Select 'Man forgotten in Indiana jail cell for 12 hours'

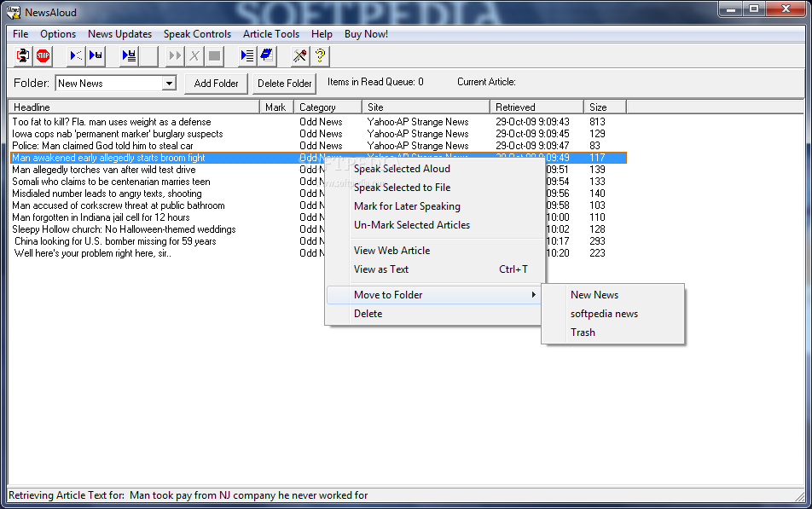pos(101,217)
